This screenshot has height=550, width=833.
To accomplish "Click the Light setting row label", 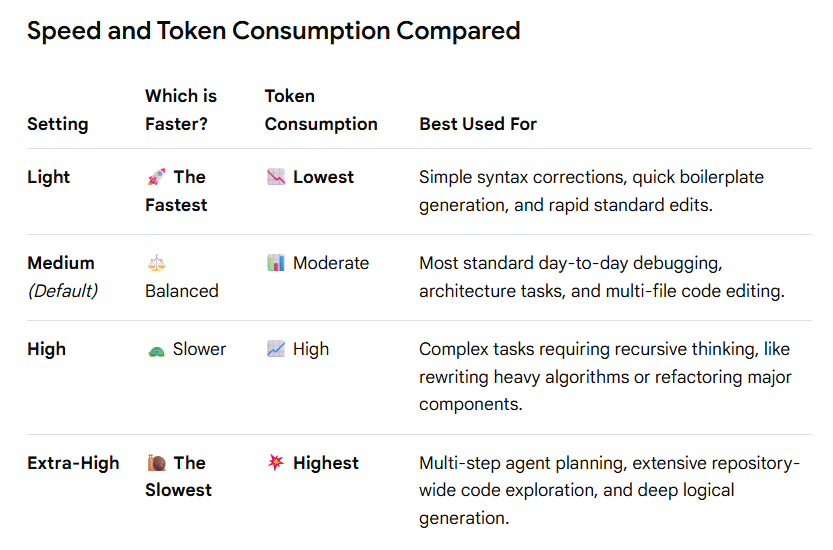I will (48, 177).
